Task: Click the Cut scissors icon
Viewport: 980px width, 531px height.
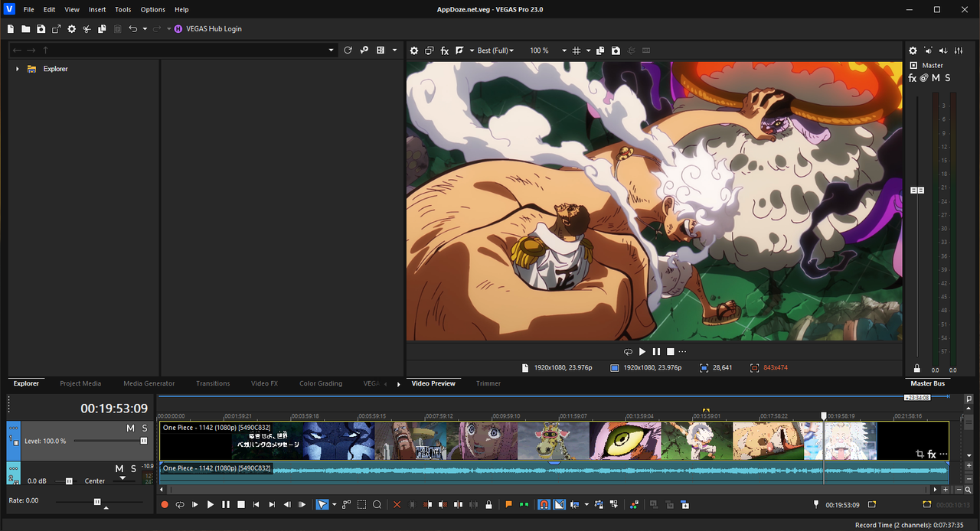Action: 87,29
